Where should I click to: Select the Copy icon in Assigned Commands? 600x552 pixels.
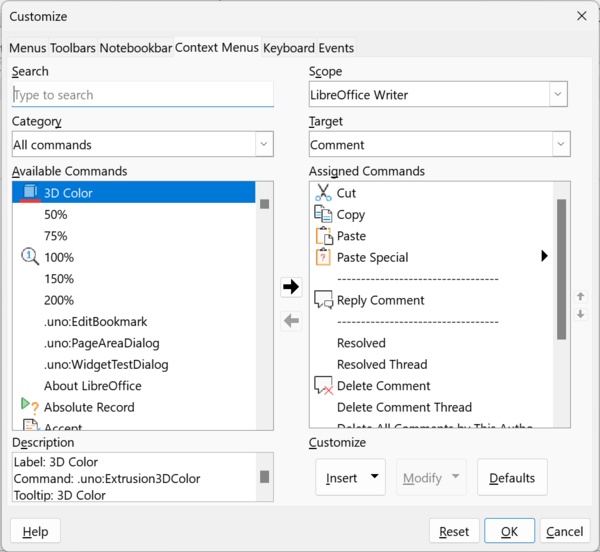pyautogui.click(x=323, y=214)
